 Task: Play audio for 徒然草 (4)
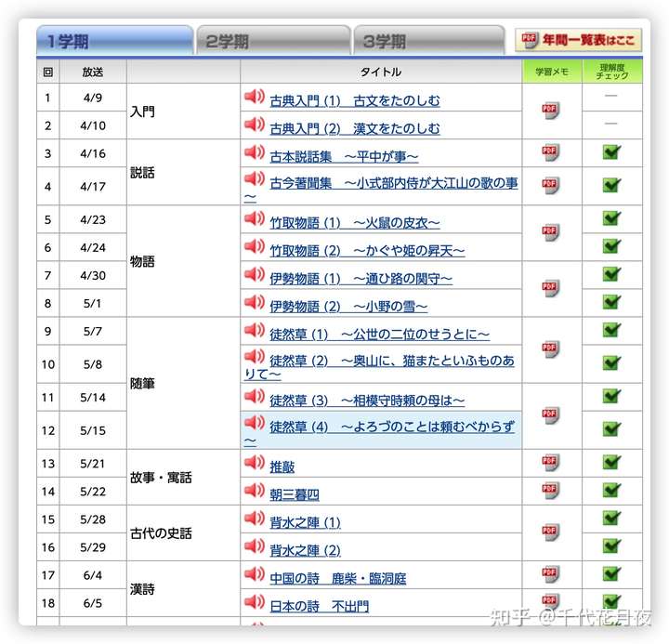click(255, 423)
